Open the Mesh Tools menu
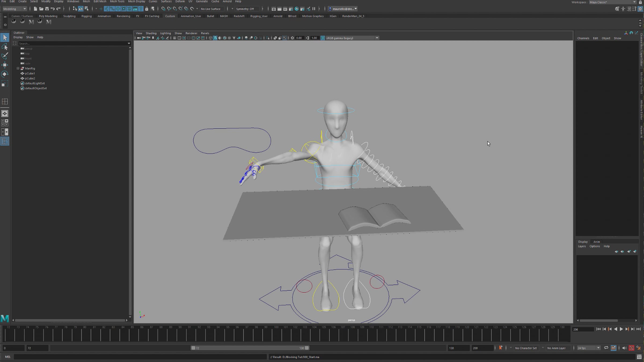 point(117,2)
